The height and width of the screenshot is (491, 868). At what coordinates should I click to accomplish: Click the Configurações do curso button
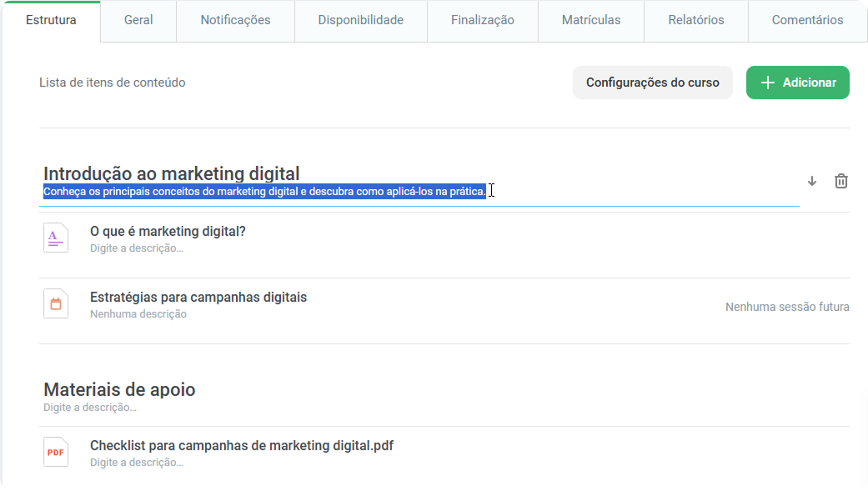pyautogui.click(x=653, y=83)
